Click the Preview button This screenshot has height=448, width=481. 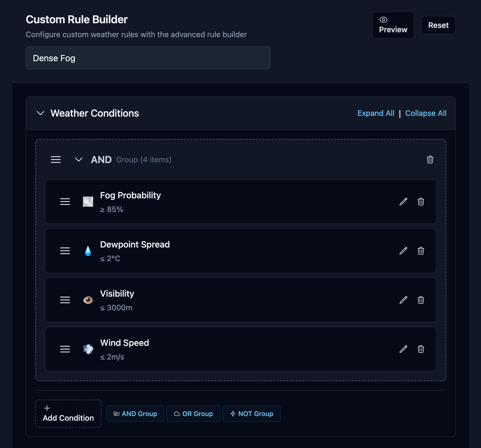(393, 25)
